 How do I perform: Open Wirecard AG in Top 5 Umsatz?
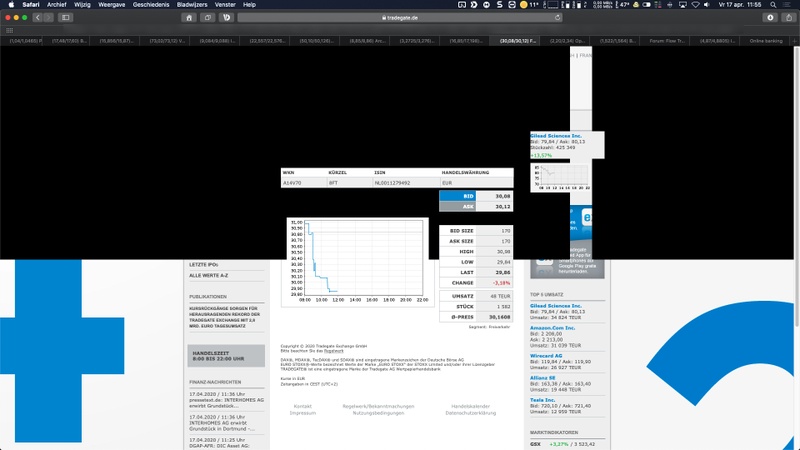[546, 356]
